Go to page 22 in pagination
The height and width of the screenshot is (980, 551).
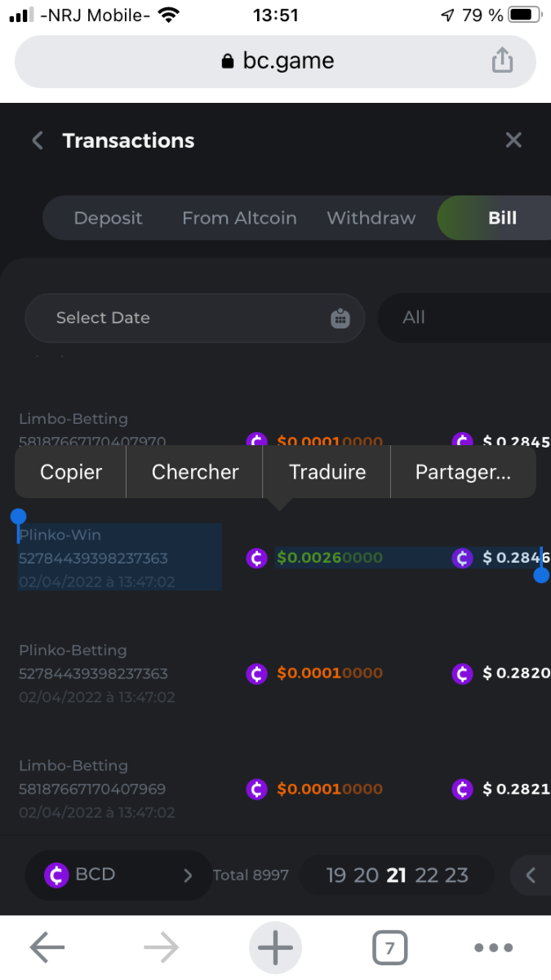(x=427, y=875)
